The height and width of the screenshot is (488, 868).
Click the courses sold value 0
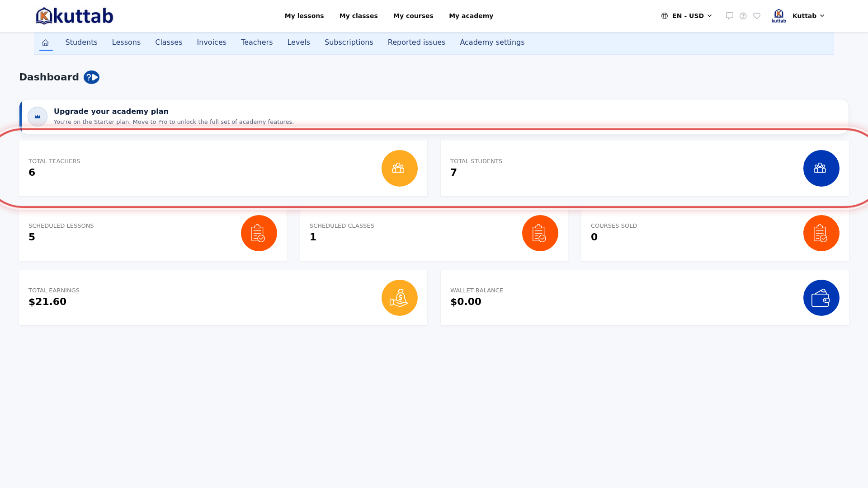pos(594,237)
